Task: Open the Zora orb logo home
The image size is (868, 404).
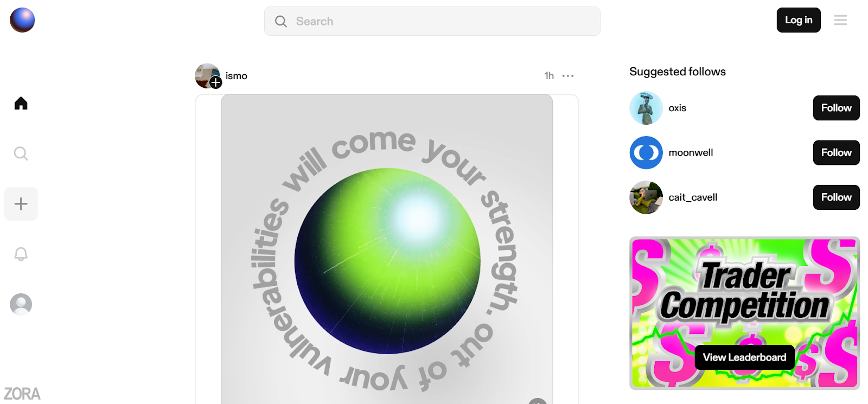Action: 22,20
